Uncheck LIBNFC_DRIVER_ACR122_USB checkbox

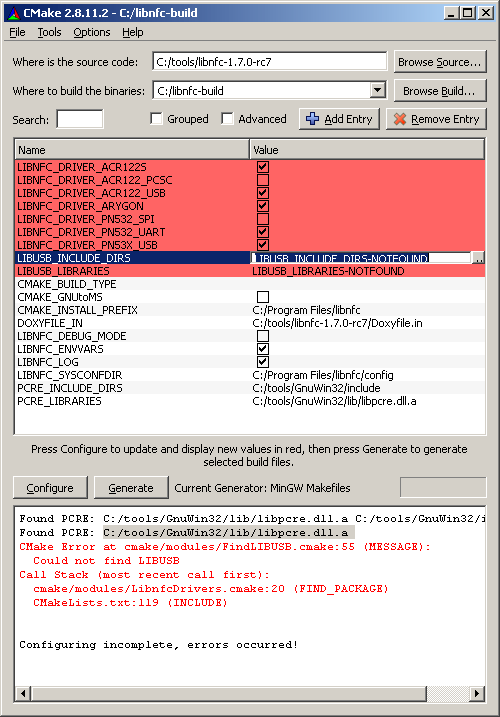(x=263, y=193)
